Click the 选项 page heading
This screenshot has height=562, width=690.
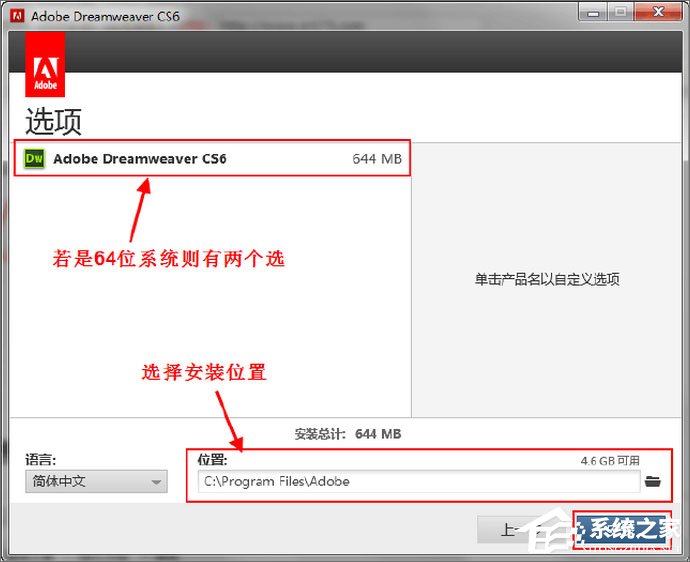[x=53, y=121]
